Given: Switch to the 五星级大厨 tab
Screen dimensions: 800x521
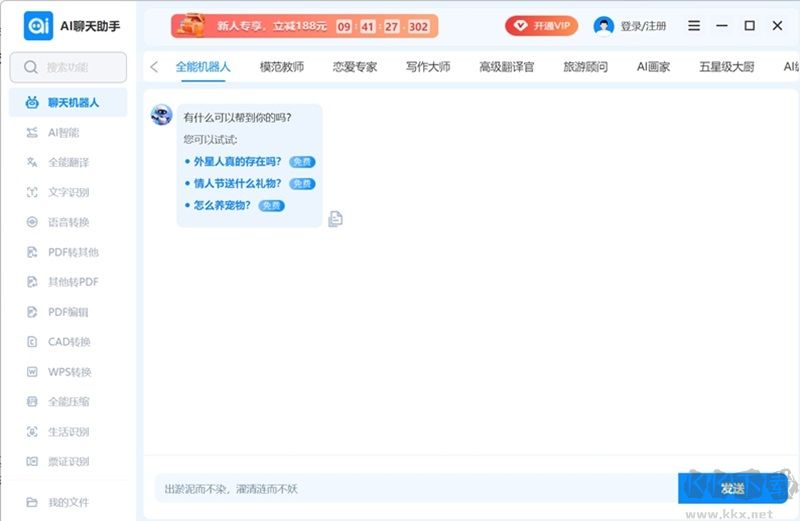Looking at the screenshot, I should pyautogui.click(x=727, y=67).
